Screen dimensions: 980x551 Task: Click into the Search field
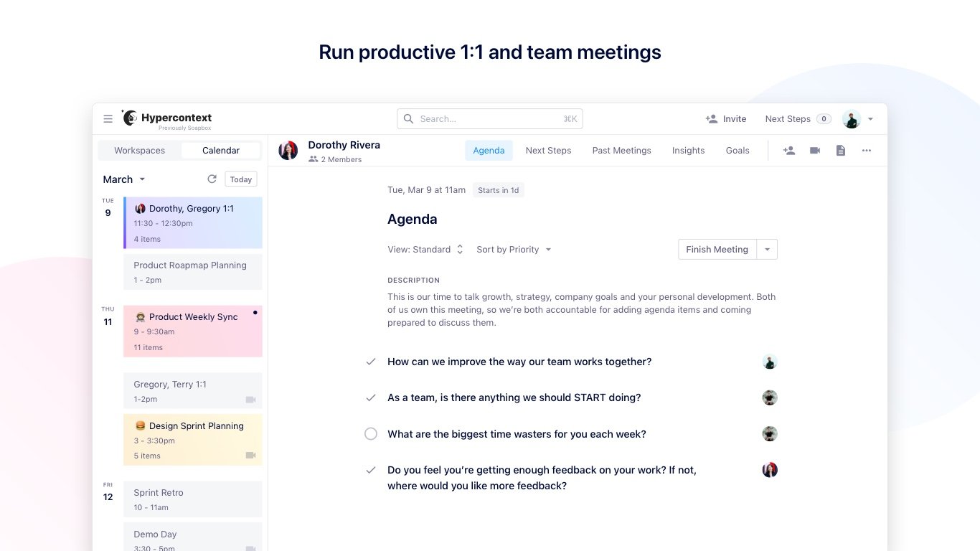coord(490,119)
